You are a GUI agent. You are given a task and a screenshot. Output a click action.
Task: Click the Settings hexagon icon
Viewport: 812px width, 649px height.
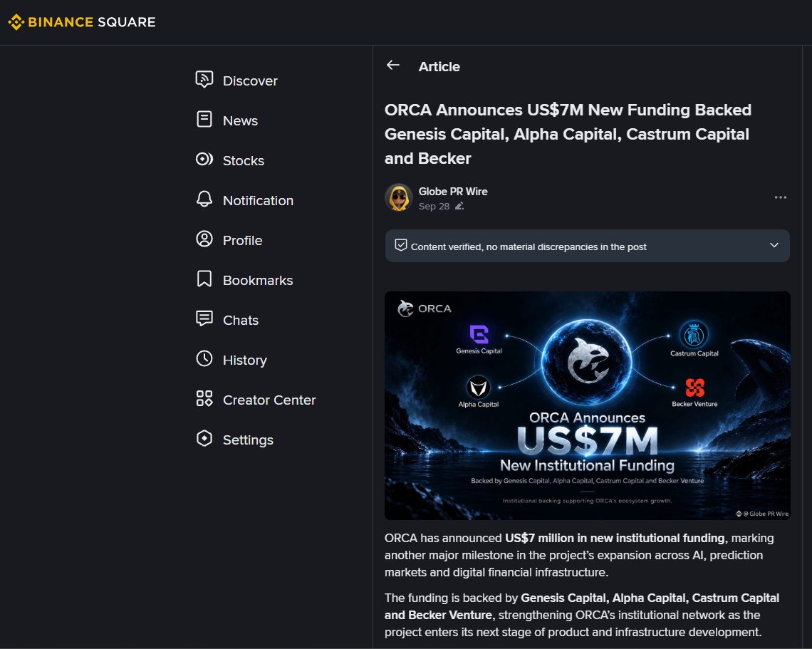[x=204, y=439]
